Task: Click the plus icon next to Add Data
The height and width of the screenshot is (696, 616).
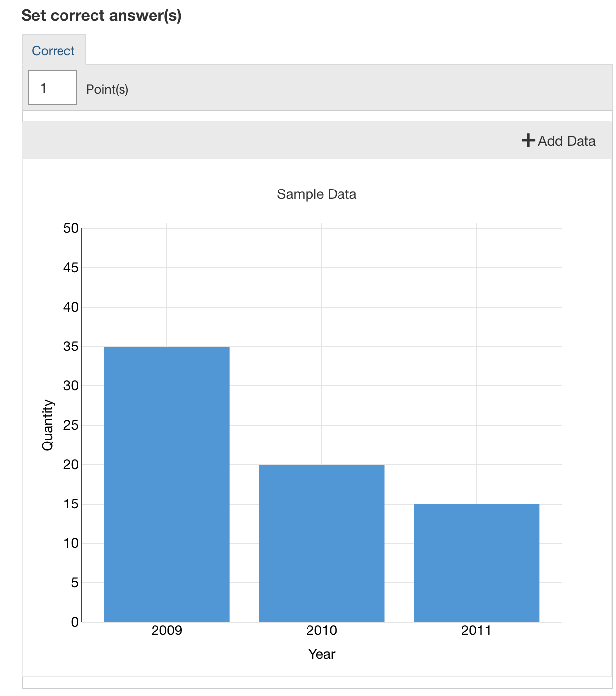Action: pos(527,141)
